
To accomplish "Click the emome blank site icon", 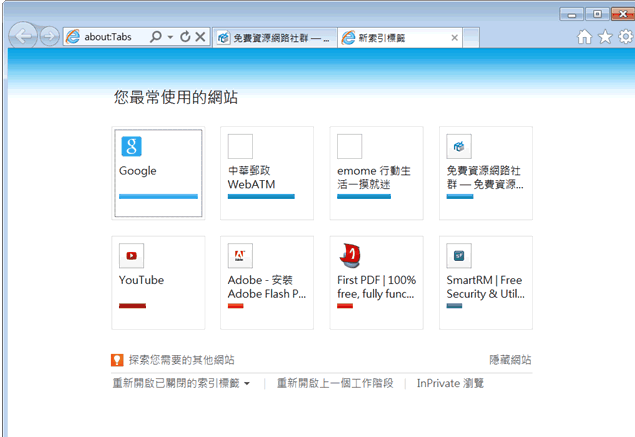I will tap(349, 146).
